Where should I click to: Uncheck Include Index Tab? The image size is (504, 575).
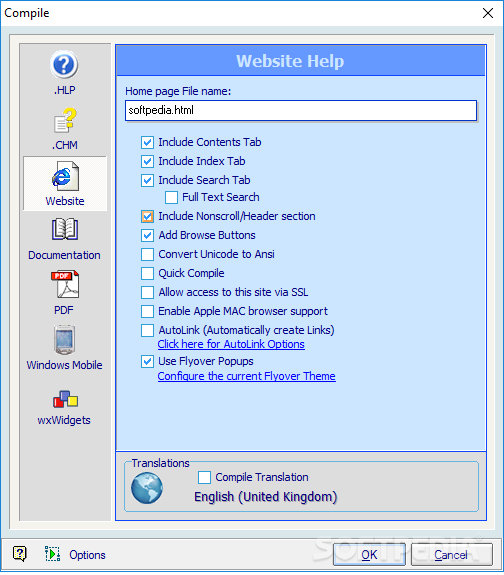pyautogui.click(x=147, y=161)
